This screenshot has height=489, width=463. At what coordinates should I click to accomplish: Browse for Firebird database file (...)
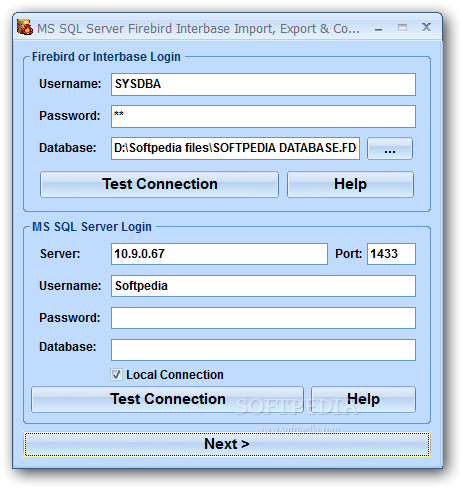coord(390,148)
